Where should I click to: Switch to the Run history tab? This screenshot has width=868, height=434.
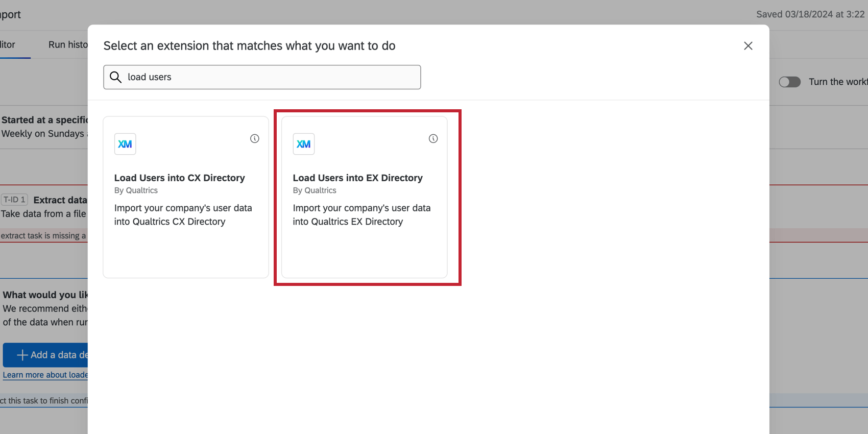[68, 44]
